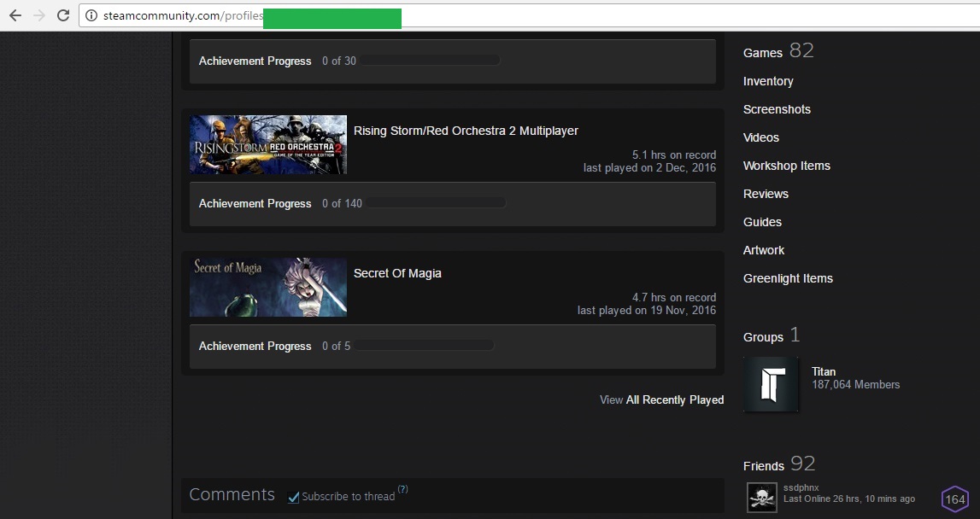Image resolution: width=980 pixels, height=519 pixels.
Task: Reload the page with the refresh icon
Action: pyautogui.click(x=63, y=15)
